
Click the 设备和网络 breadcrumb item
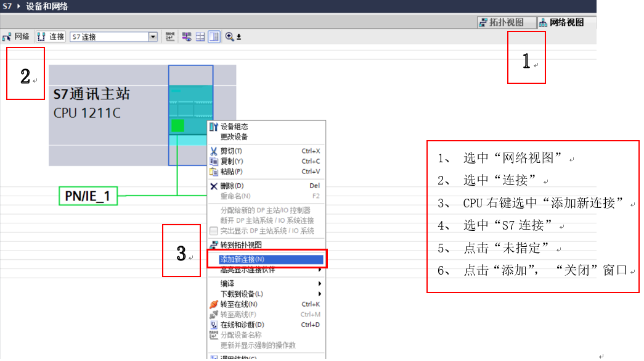47,6
